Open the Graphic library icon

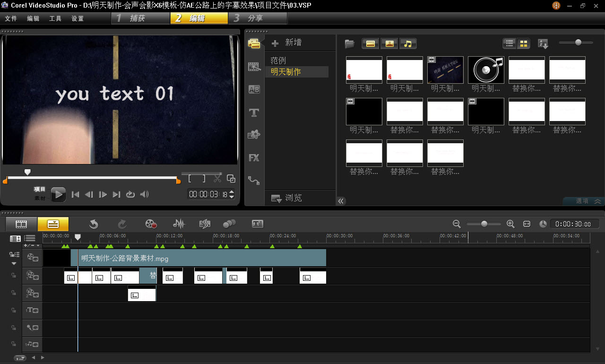pyautogui.click(x=254, y=135)
